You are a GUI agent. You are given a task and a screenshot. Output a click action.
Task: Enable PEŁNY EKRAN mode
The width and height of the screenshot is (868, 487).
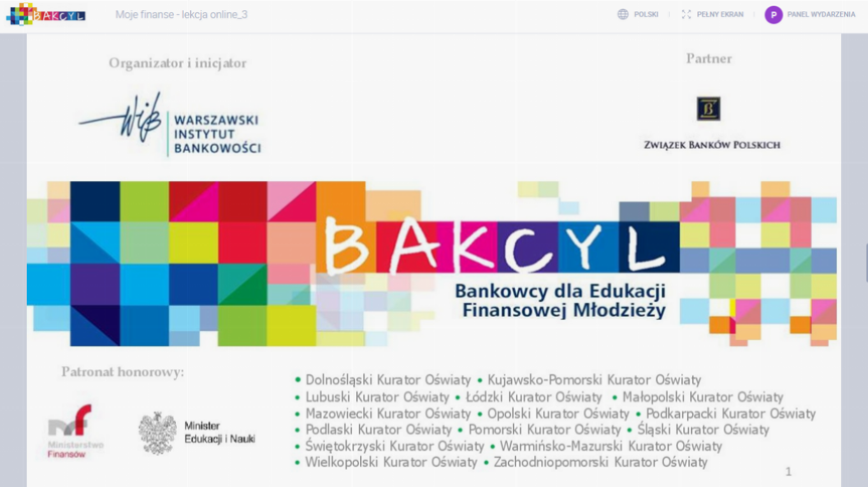pyautogui.click(x=720, y=14)
